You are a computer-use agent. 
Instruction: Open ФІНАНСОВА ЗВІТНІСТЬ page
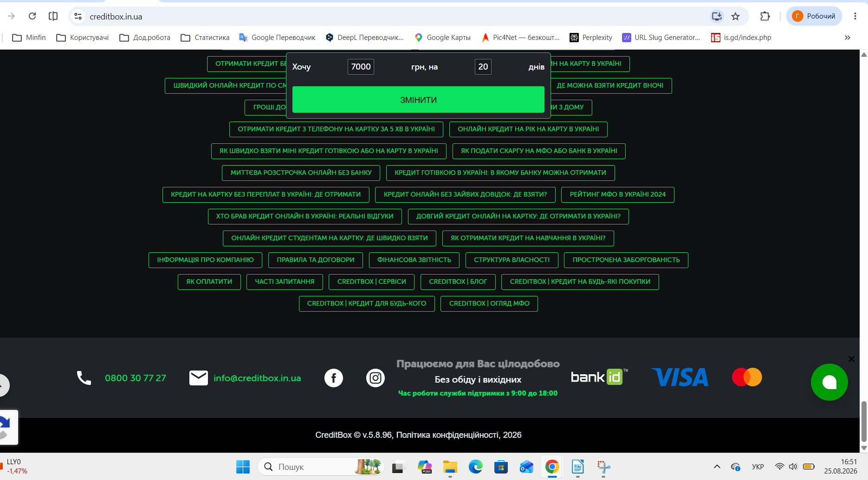coord(414,260)
